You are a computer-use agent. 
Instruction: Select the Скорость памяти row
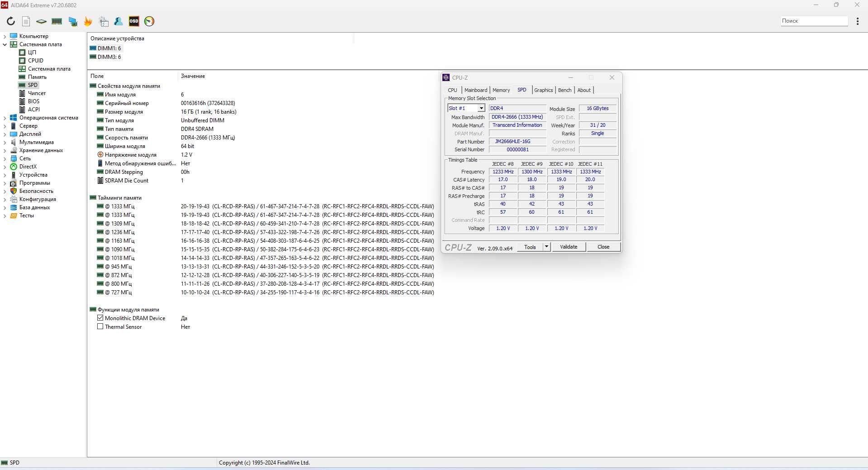coord(262,138)
